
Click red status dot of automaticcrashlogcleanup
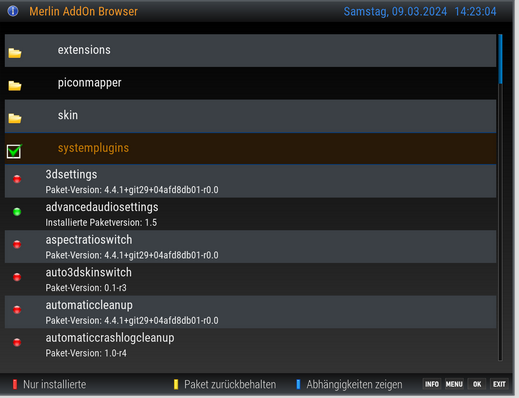17,342
